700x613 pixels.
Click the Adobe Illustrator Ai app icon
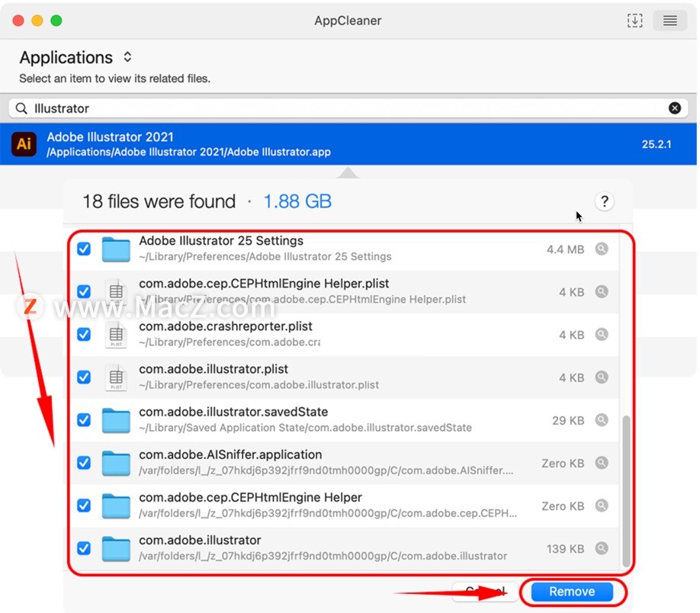[24, 144]
